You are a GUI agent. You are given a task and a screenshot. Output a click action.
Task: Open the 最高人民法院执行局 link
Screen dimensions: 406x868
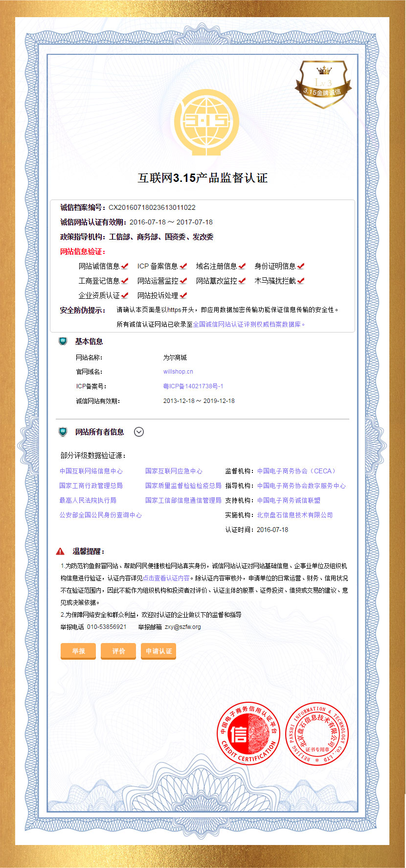[88, 500]
